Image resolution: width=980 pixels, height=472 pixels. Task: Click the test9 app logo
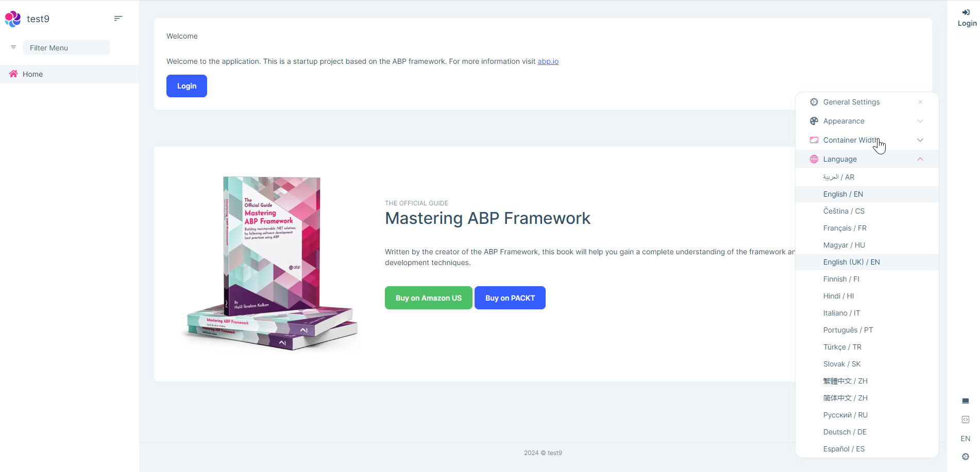[x=13, y=19]
